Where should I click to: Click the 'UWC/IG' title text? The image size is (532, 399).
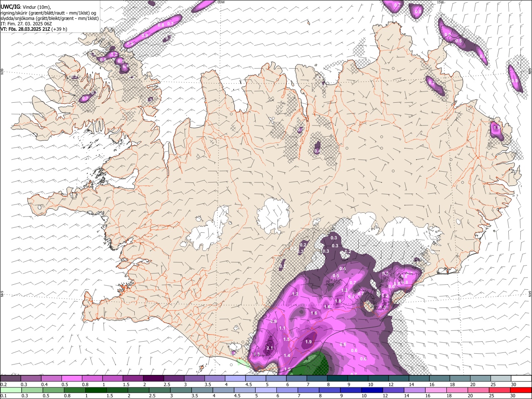(10, 7)
